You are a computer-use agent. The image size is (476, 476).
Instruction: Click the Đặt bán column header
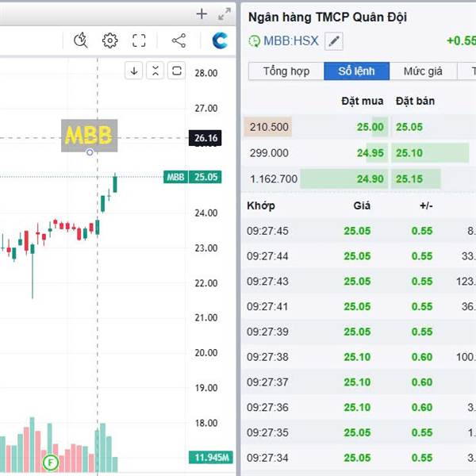[415, 101]
